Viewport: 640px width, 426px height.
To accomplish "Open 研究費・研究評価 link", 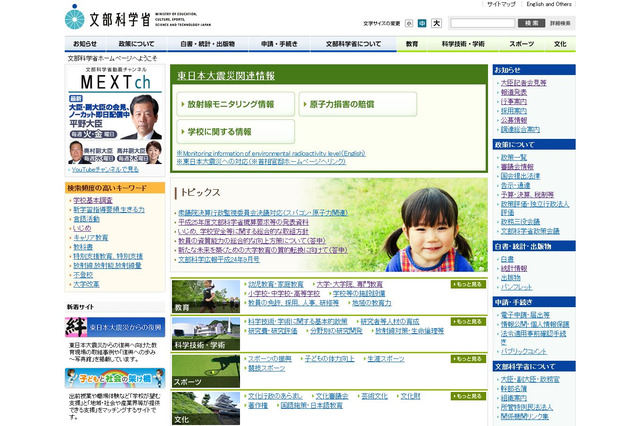I will tap(273, 331).
